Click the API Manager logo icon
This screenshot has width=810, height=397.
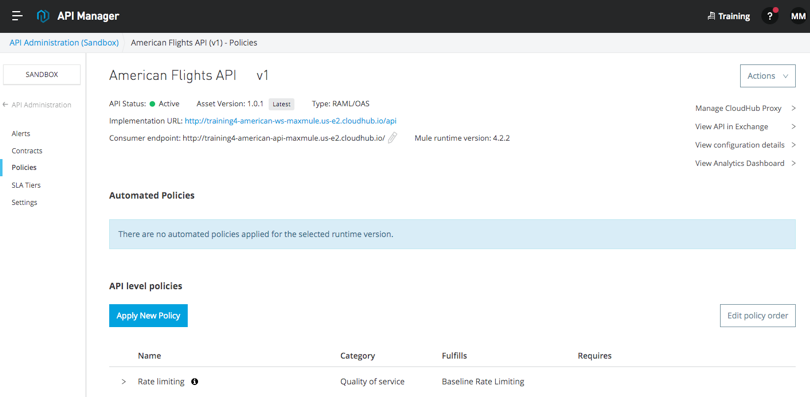[43, 16]
